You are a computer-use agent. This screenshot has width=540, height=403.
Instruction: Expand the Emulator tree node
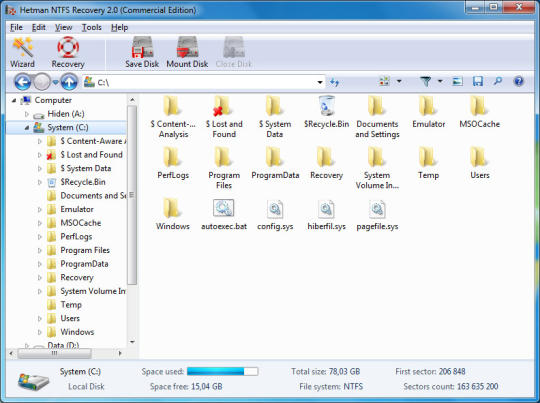point(40,209)
